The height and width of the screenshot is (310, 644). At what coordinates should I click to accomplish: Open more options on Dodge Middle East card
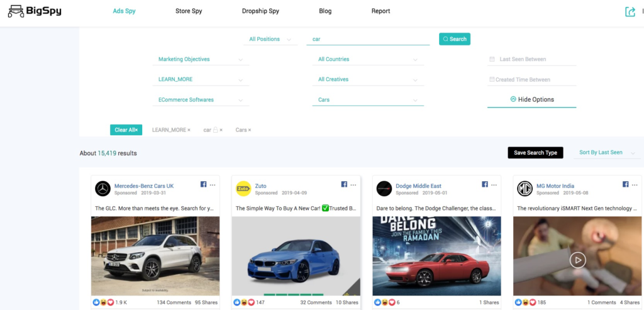[x=494, y=185]
